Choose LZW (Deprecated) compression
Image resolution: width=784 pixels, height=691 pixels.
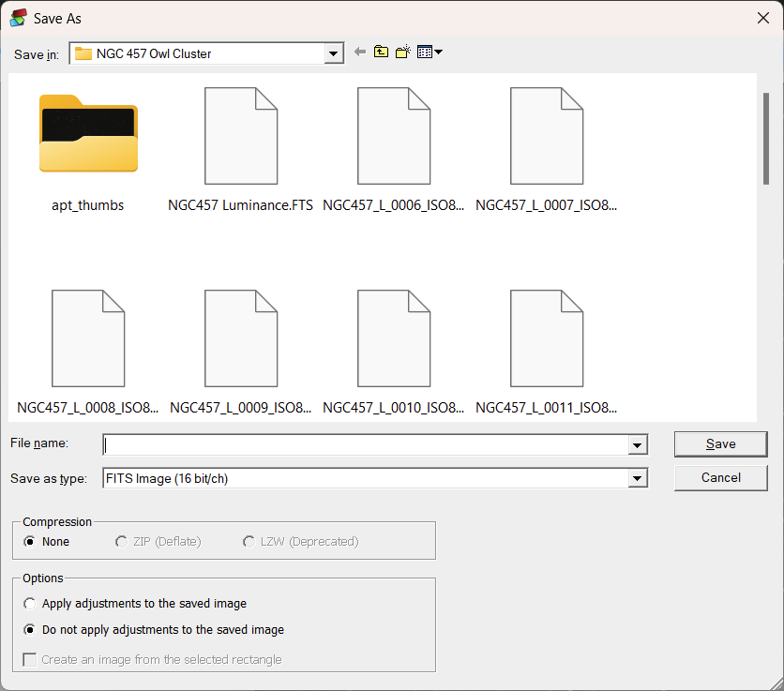coord(249,541)
